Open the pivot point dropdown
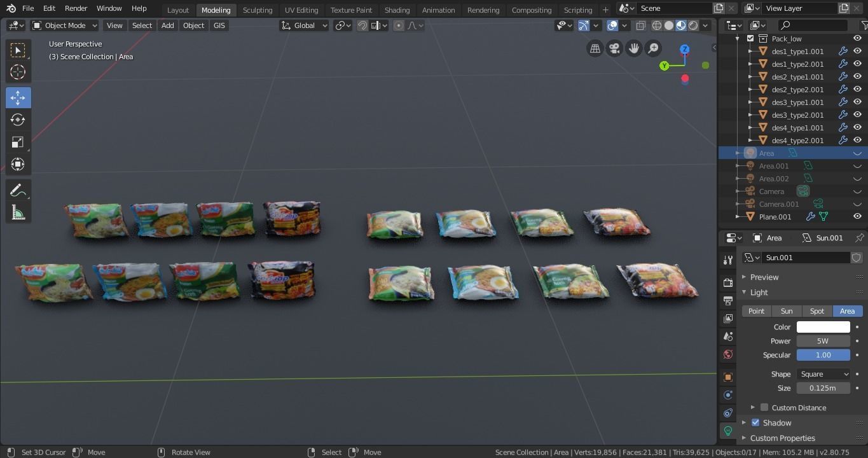This screenshot has width=868, height=458. coord(343,25)
